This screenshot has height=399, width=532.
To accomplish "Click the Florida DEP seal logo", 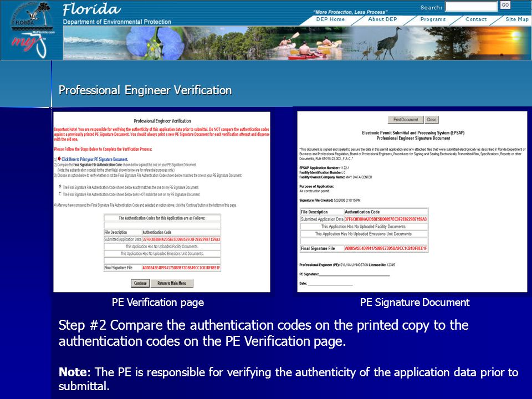I will point(32,17).
